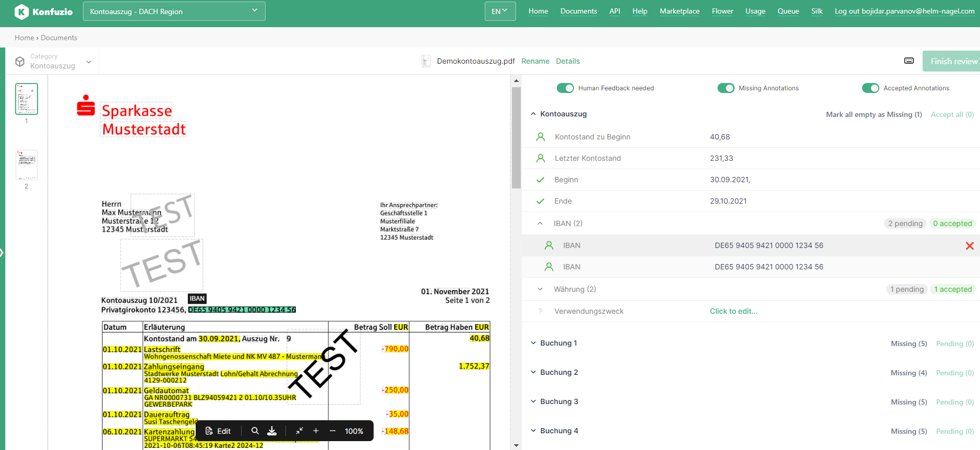Open the API menu item
Viewport: 980px width, 450px height.
click(x=615, y=11)
